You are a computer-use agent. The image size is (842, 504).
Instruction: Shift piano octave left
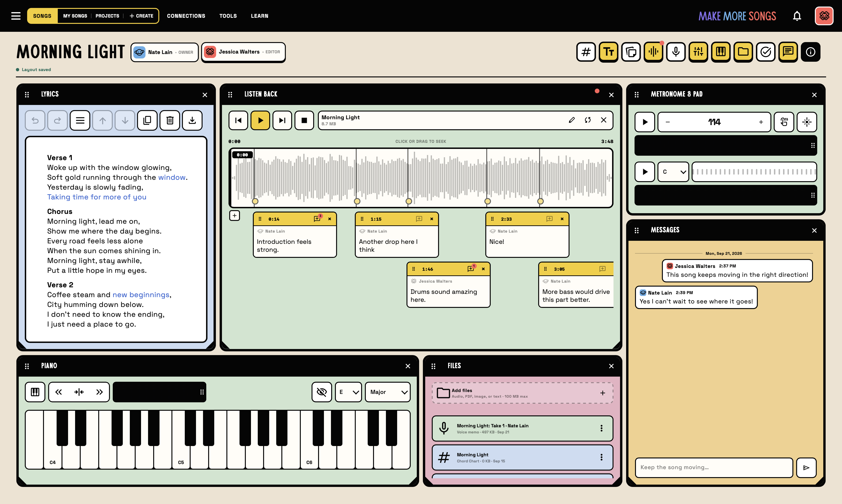click(x=58, y=392)
